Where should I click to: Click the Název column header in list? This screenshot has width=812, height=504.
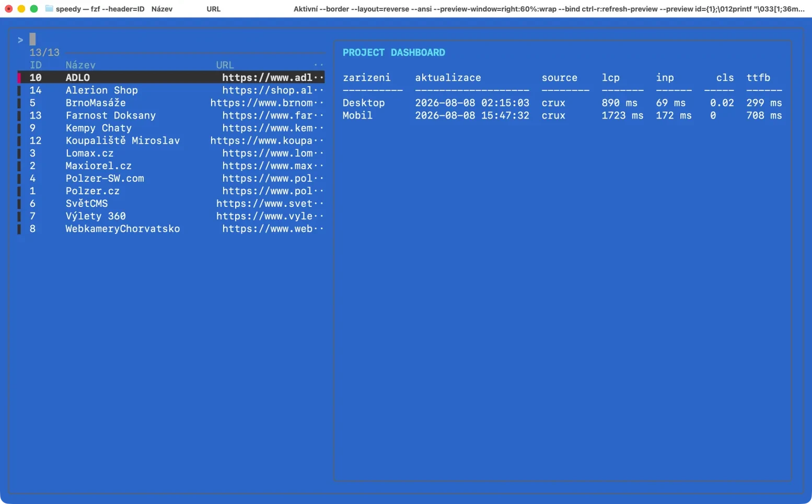coord(80,65)
